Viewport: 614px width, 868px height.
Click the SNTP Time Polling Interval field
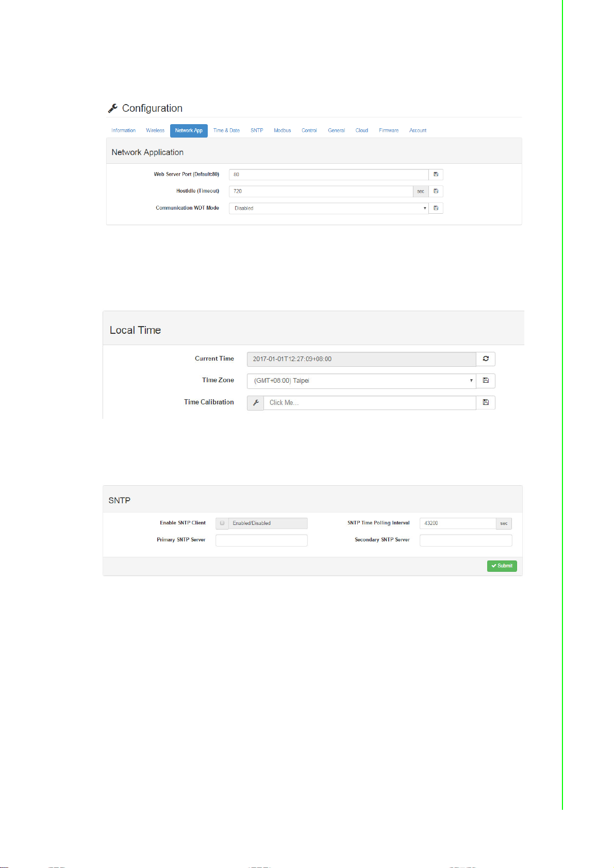point(458,523)
